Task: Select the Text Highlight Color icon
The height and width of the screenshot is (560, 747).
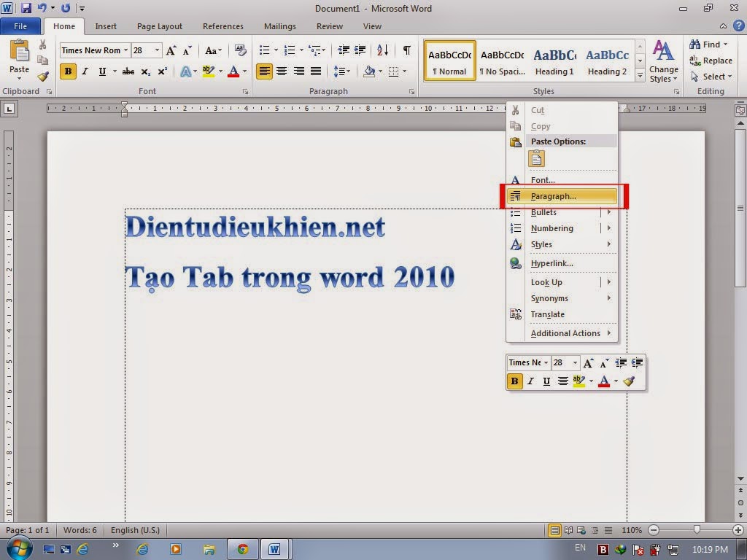Action: point(209,71)
